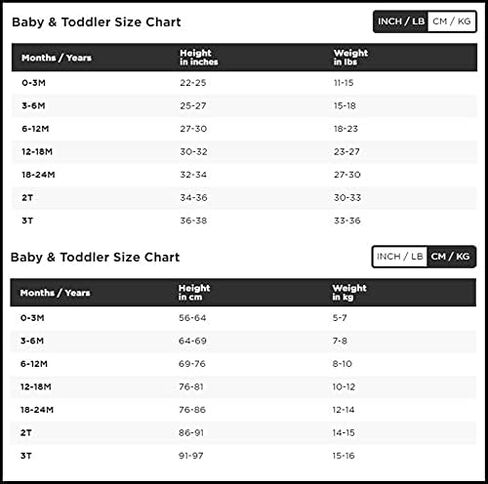488x484 pixels.
Task: Click the Height in inches column header
Action: [199, 57]
